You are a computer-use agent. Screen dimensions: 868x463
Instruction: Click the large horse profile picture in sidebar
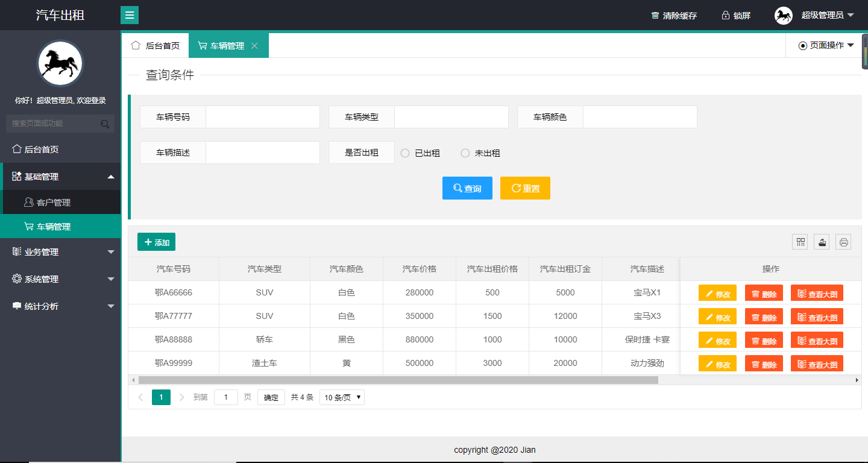click(60, 63)
